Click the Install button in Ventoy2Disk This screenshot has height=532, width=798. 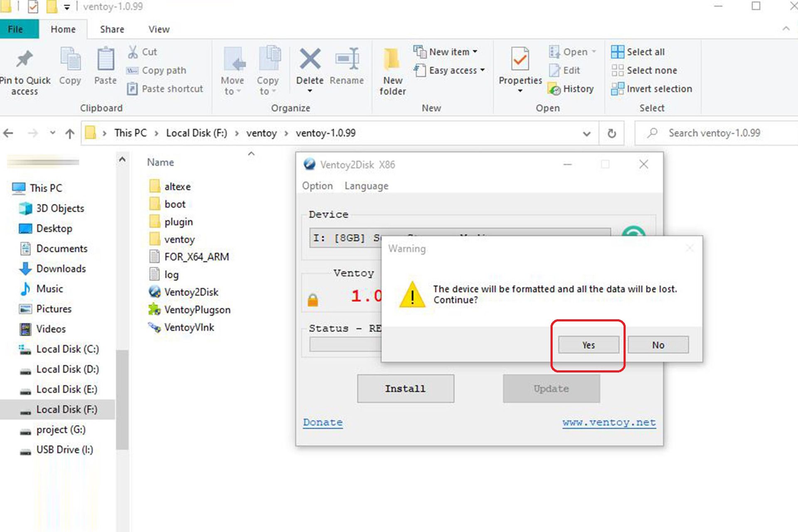point(406,388)
